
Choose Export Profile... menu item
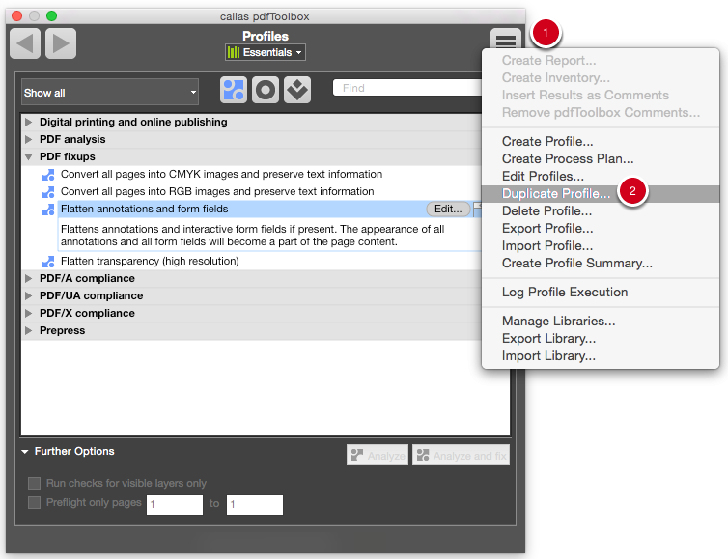(601, 229)
